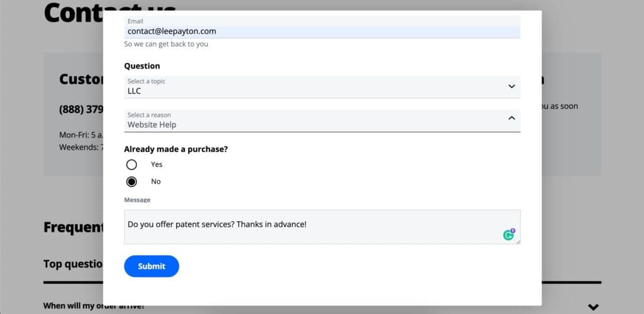This screenshot has width=644, height=314.
Task: Click the chevron arrow beside LLC
Action: point(511,86)
